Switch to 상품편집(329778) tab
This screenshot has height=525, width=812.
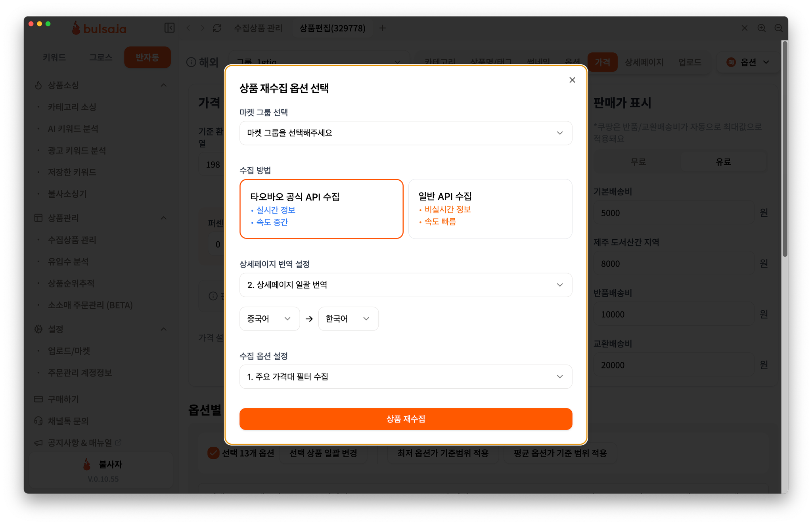click(332, 28)
